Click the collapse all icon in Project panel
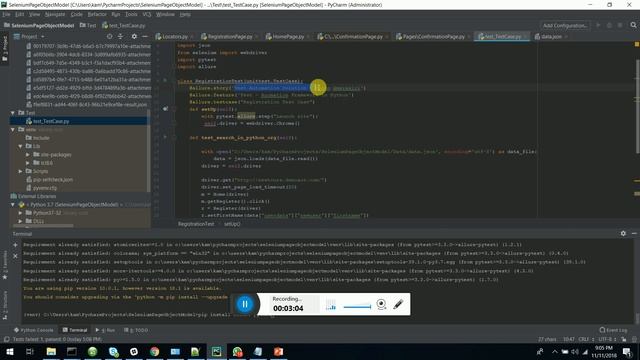The width and height of the screenshot is (640, 360). (x=120, y=36)
